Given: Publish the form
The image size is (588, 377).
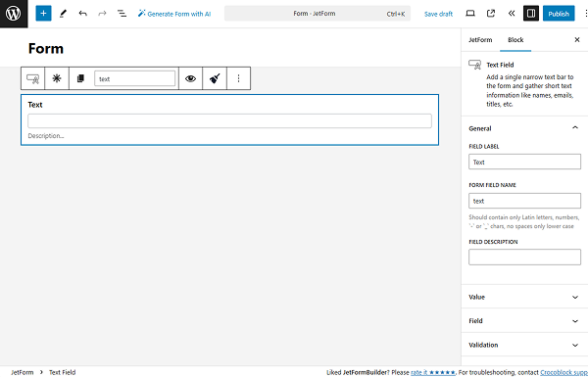Looking at the screenshot, I should coord(559,14).
